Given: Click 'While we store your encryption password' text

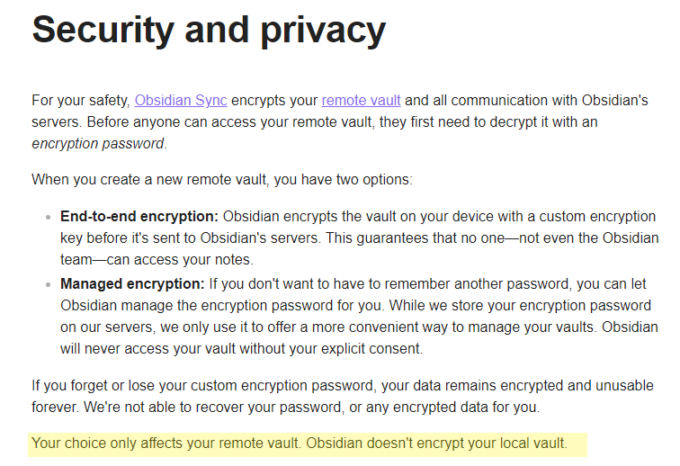Looking at the screenshot, I should point(520,306).
